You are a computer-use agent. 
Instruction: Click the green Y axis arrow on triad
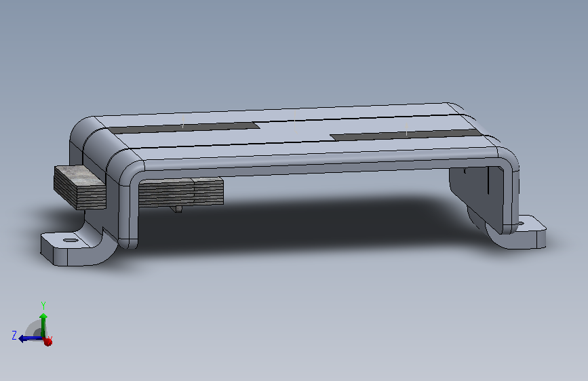43,325
